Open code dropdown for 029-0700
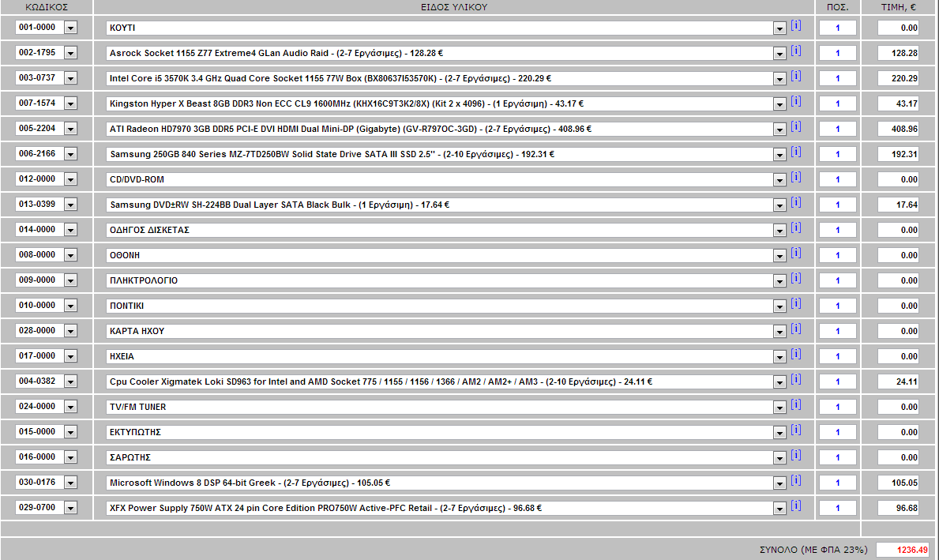This screenshot has height=560, width=939. pyautogui.click(x=70, y=508)
